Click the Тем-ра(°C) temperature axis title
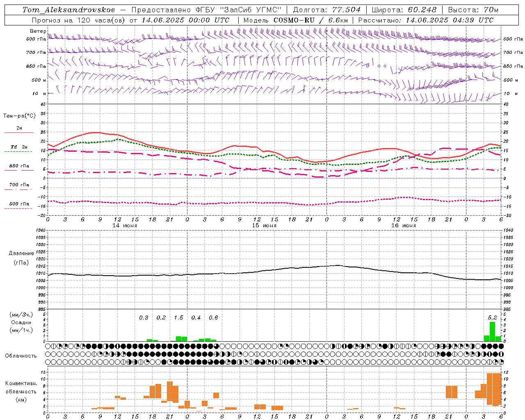 [x=19, y=116]
